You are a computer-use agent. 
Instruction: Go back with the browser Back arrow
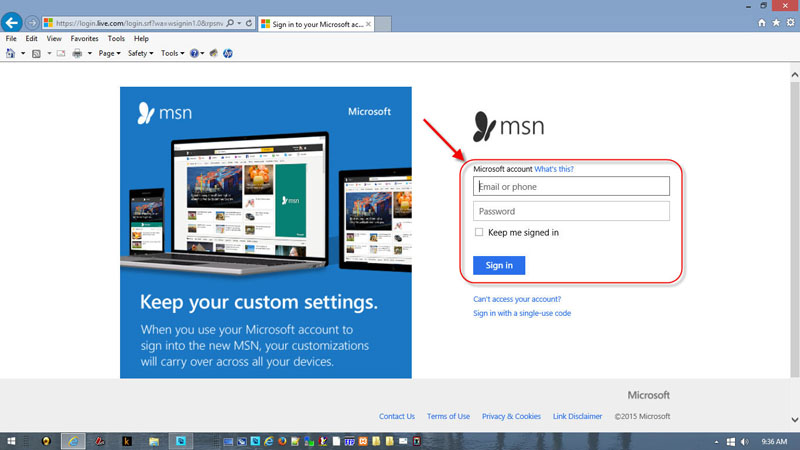point(11,22)
